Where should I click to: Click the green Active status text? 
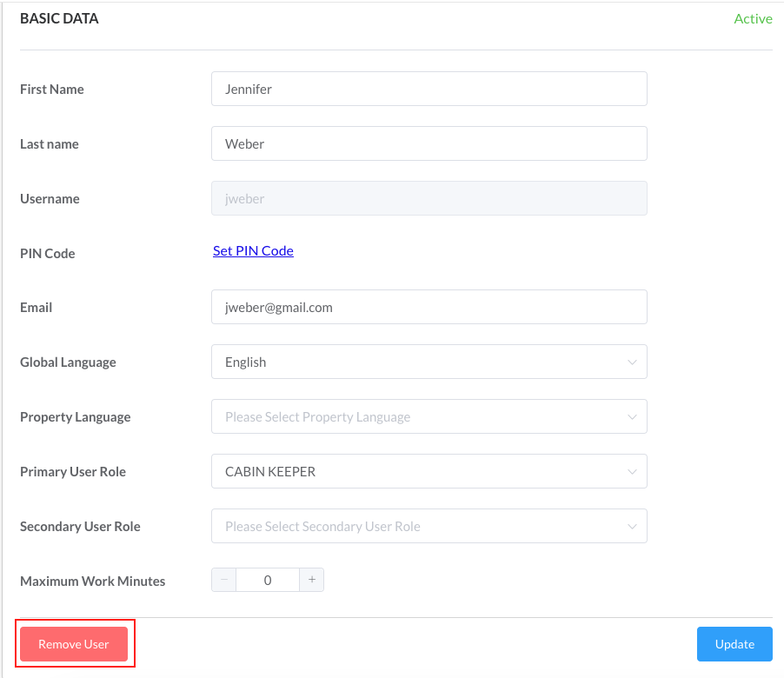click(753, 19)
